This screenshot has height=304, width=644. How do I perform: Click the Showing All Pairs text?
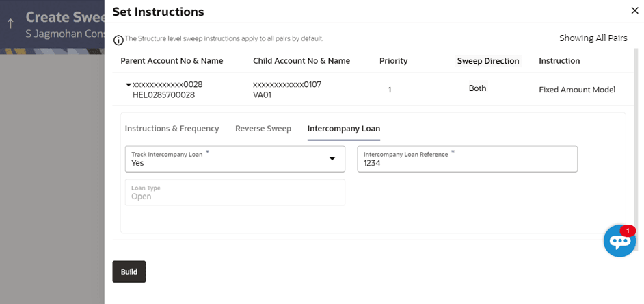[x=592, y=38]
